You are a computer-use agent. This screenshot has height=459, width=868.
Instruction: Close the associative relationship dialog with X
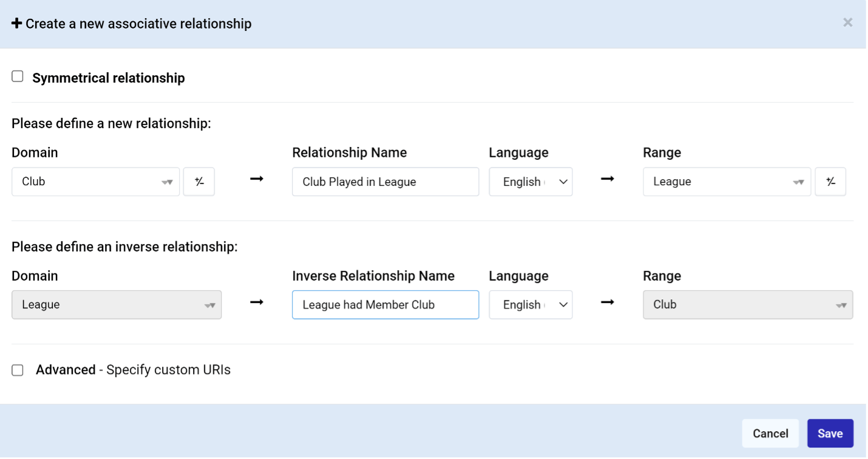tap(848, 22)
